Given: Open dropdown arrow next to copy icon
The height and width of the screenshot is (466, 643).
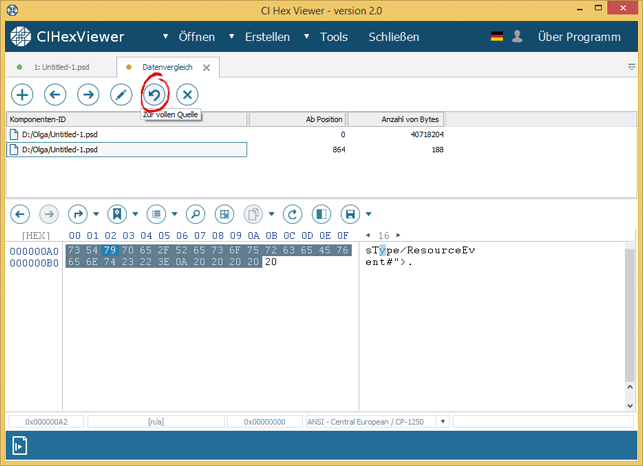Looking at the screenshot, I should [x=271, y=214].
